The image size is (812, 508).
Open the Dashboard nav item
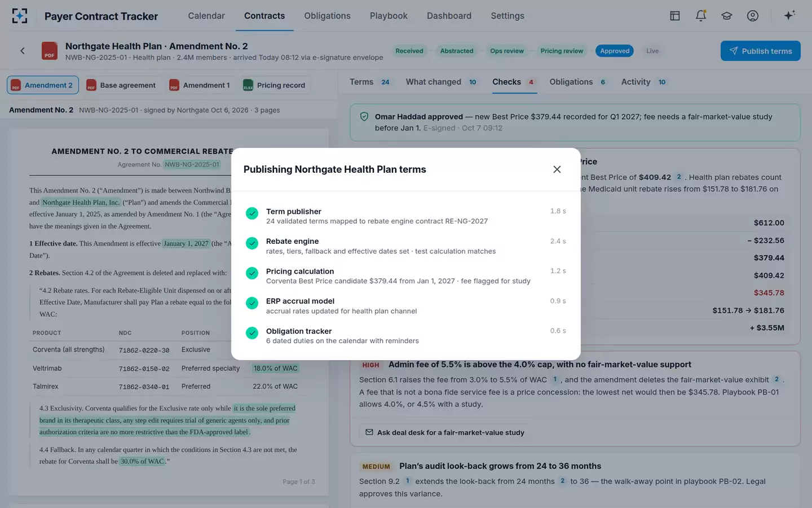[449, 16]
